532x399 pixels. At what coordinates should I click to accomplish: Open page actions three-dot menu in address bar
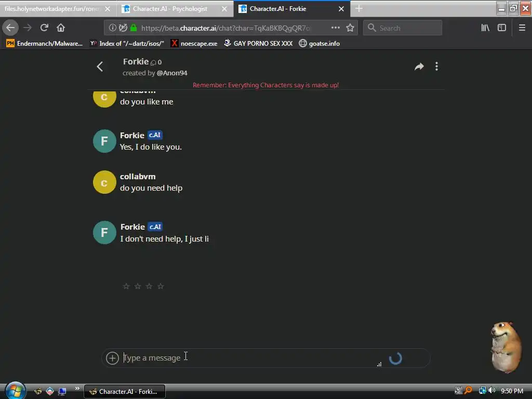335,28
